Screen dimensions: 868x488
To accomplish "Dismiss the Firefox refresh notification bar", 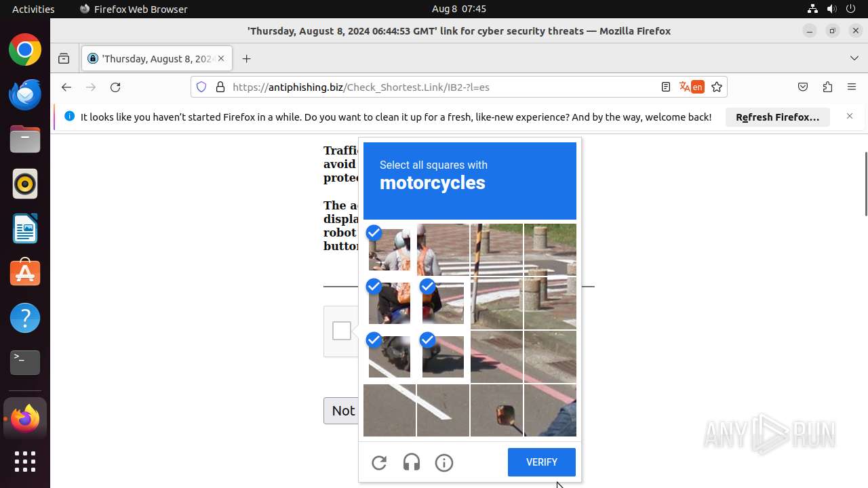I will (850, 117).
